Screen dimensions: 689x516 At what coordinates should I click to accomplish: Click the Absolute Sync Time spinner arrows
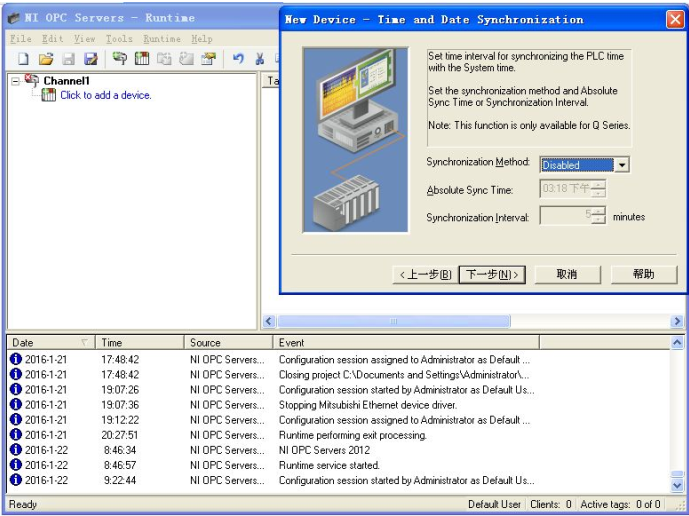[x=598, y=189]
